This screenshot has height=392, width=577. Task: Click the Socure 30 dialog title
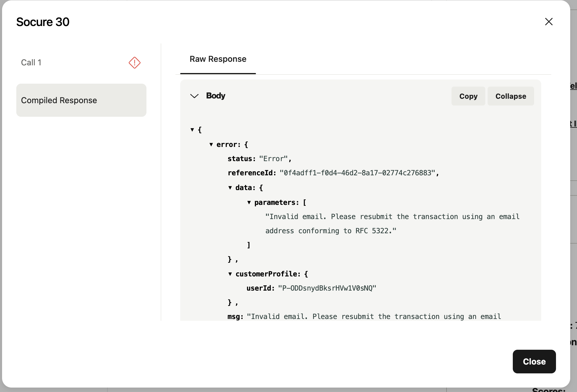[43, 22]
